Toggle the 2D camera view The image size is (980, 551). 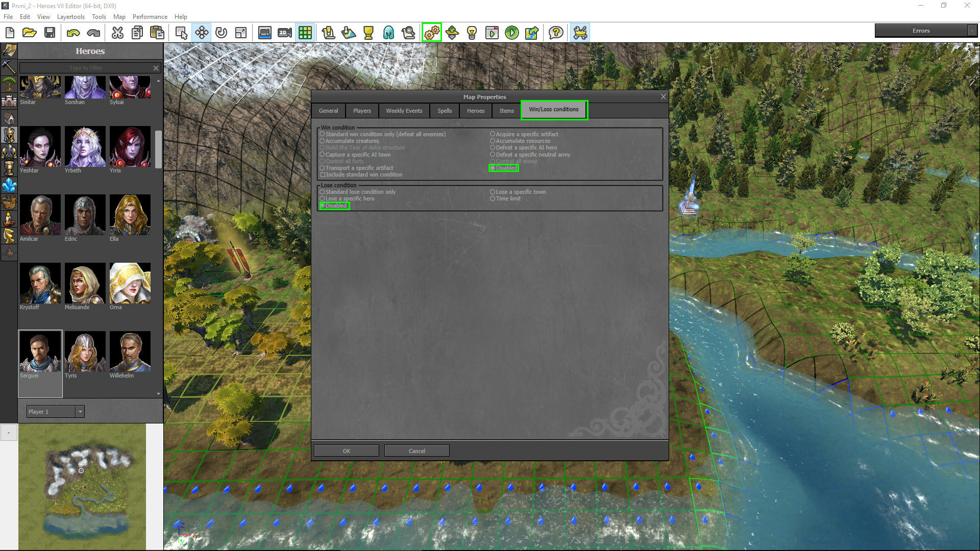(x=285, y=33)
